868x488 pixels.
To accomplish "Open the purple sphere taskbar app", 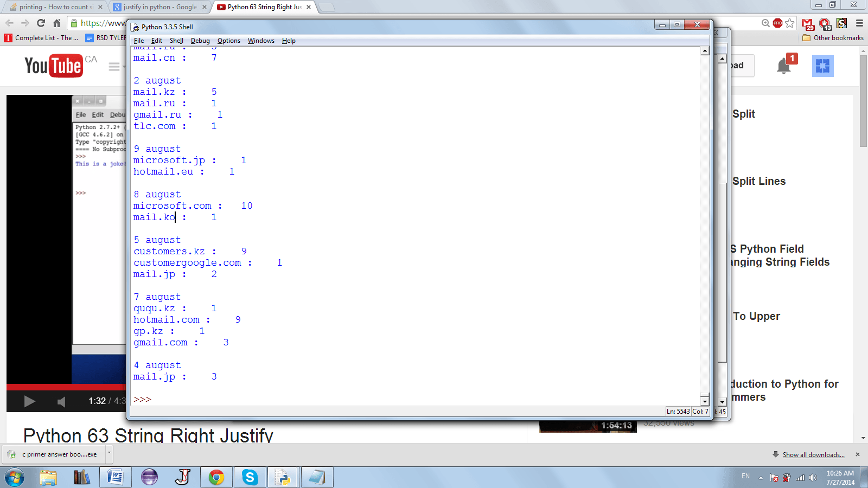I will pos(149,478).
